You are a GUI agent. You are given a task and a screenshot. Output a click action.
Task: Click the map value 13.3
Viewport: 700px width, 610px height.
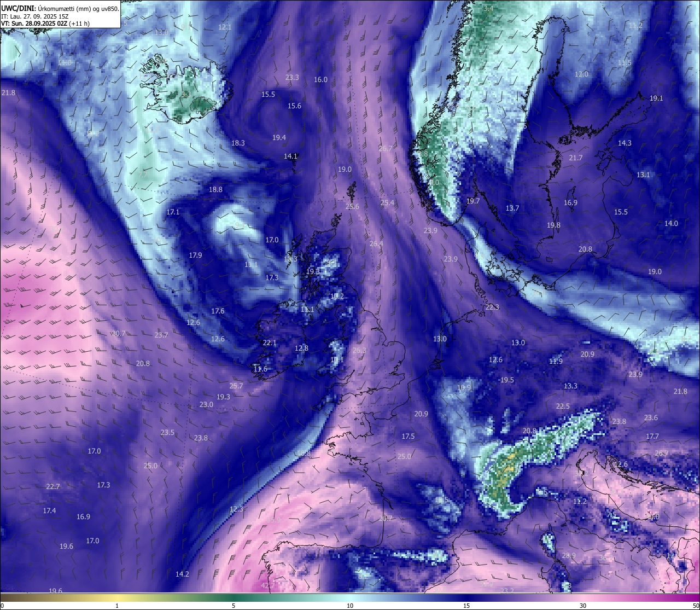click(570, 386)
